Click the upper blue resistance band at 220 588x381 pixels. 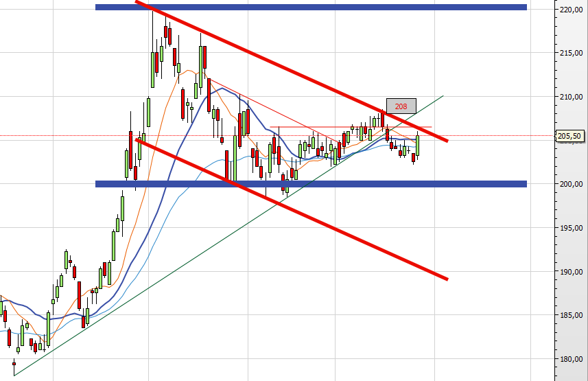[310, 8]
